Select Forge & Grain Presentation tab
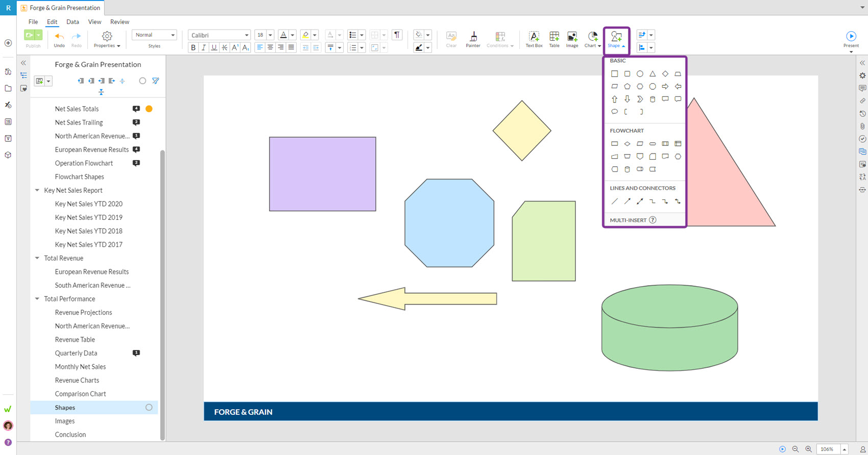The height and width of the screenshot is (455, 868). [x=60, y=8]
